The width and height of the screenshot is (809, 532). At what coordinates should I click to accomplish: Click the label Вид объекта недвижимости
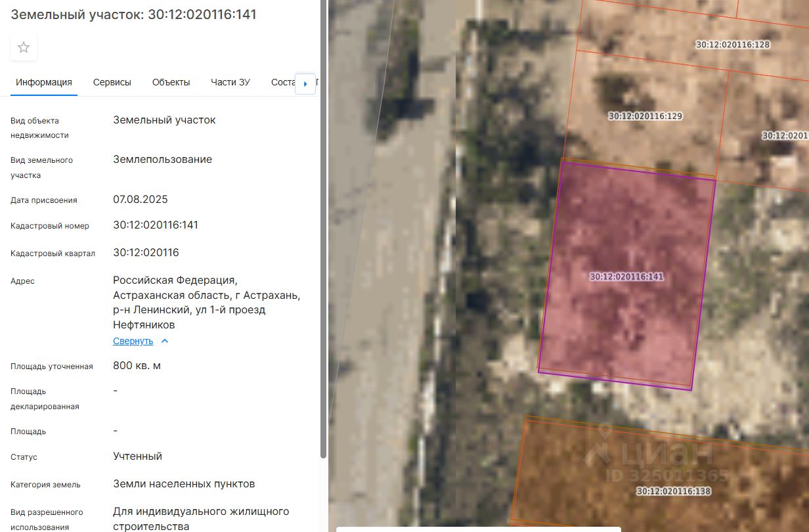click(39, 128)
